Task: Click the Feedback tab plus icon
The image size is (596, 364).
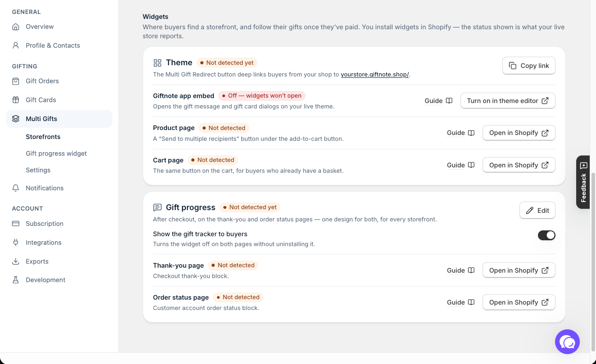Action: [584, 166]
